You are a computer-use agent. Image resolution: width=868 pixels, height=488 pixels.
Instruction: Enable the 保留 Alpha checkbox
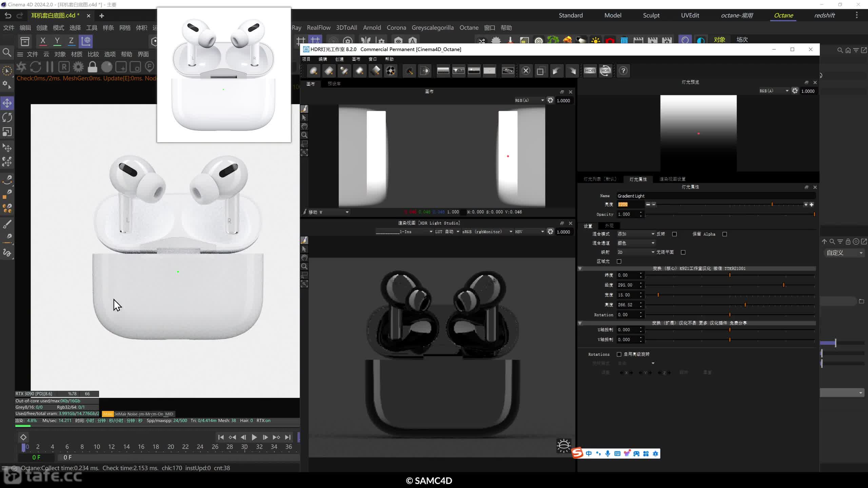tap(725, 234)
